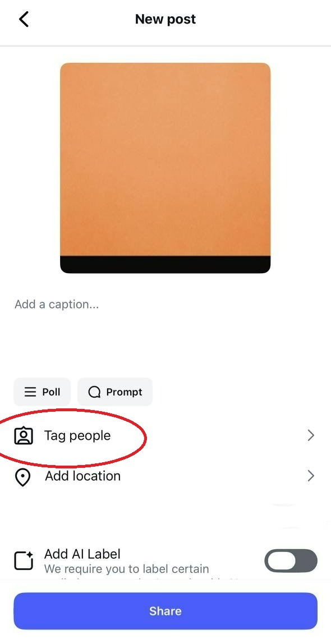Open Tag people via right chevron
Image resolution: width=331 pixels, height=644 pixels.
pyautogui.click(x=311, y=435)
